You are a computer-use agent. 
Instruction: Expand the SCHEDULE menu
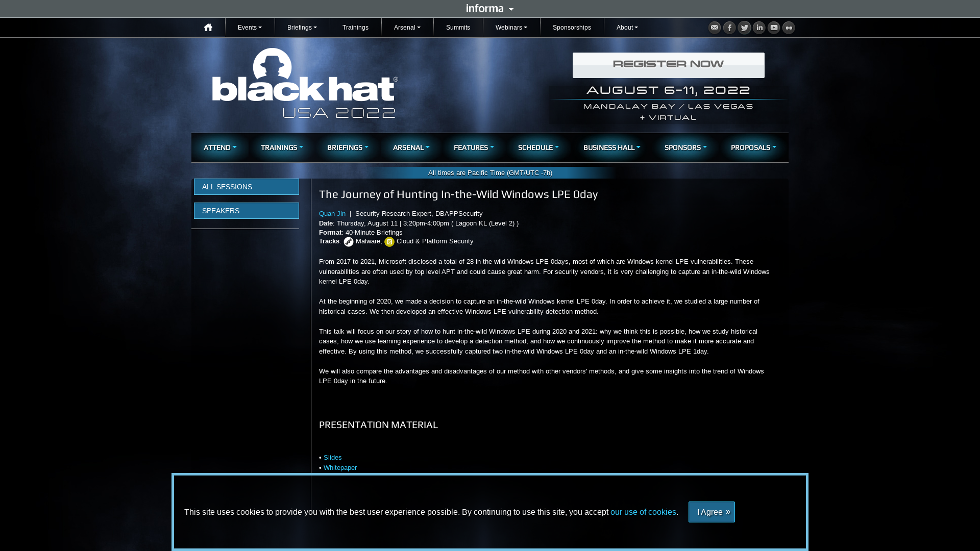pyautogui.click(x=537, y=147)
